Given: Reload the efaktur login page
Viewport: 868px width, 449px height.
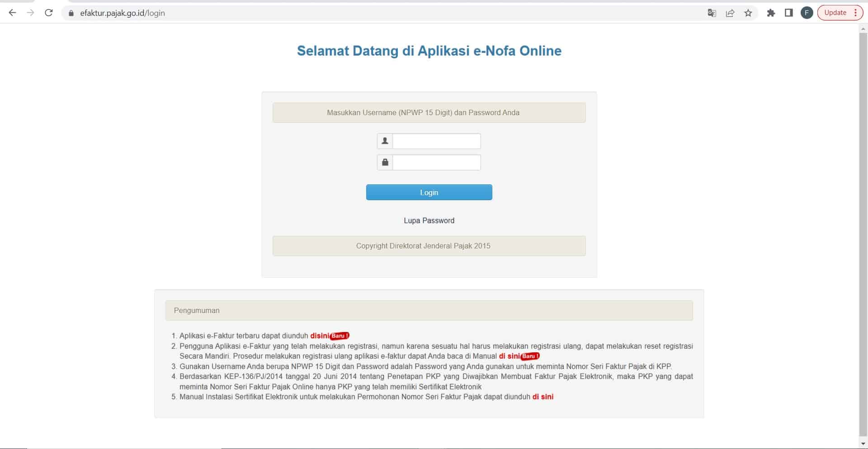Looking at the screenshot, I should point(49,13).
